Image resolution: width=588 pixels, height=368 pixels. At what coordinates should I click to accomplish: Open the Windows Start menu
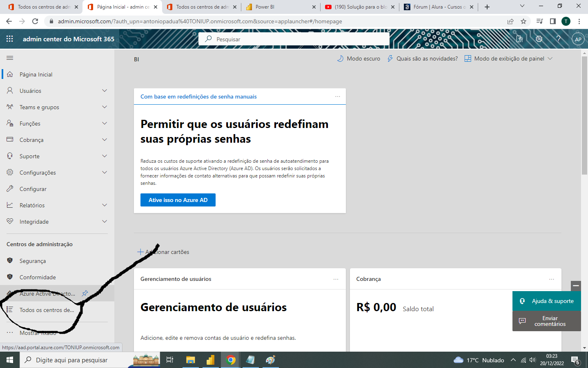pyautogui.click(x=10, y=360)
